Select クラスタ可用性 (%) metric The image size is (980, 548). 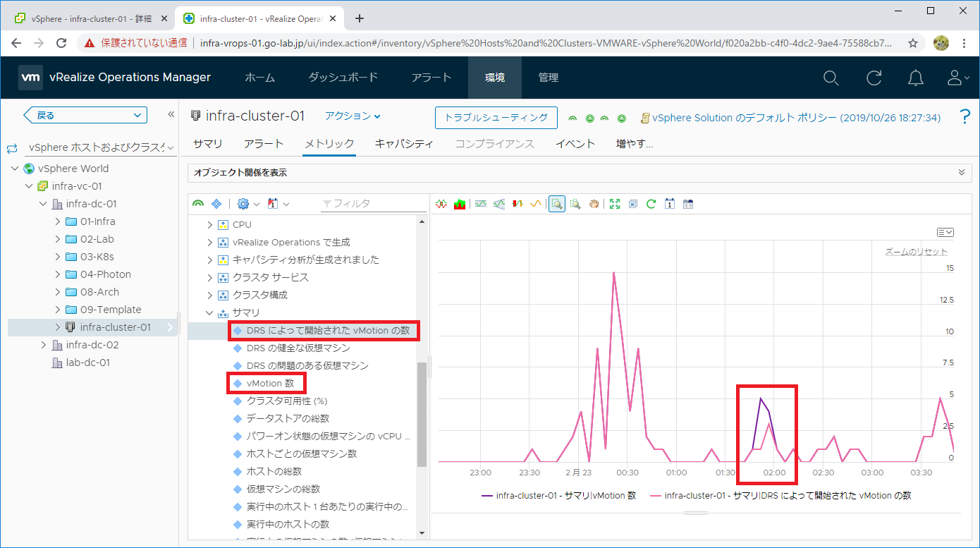click(x=288, y=401)
